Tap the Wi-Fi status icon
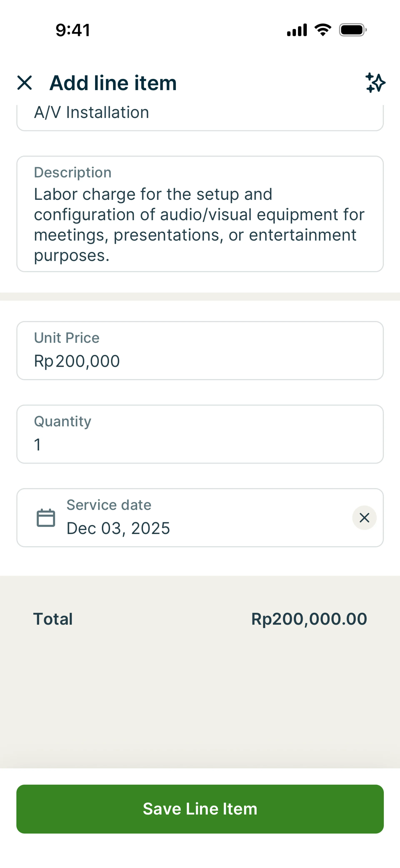 coord(322,30)
